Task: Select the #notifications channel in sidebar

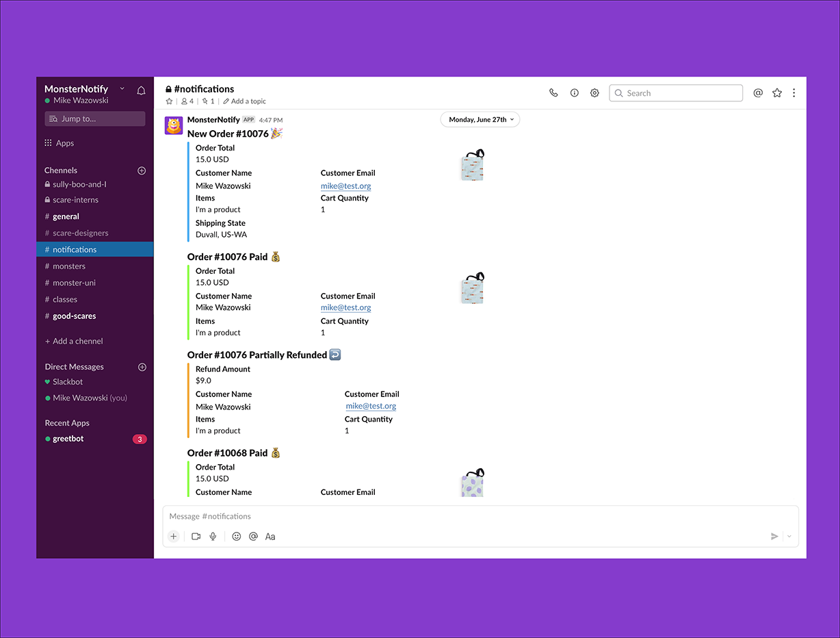Action: (x=95, y=250)
